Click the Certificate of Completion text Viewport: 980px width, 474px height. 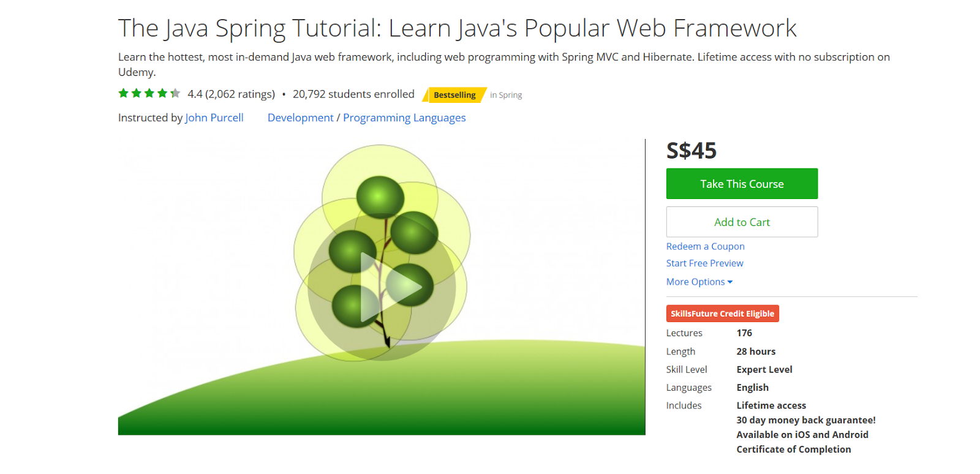coord(793,450)
